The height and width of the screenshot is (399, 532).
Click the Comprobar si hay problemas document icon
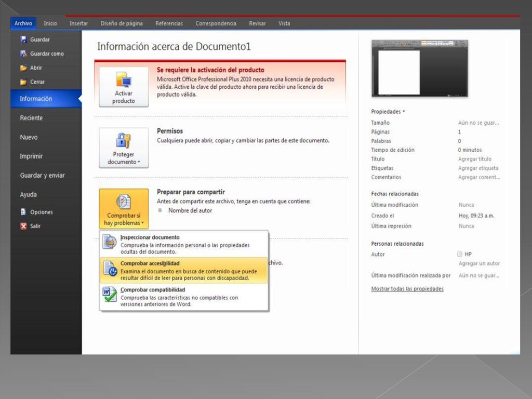tap(124, 202)
